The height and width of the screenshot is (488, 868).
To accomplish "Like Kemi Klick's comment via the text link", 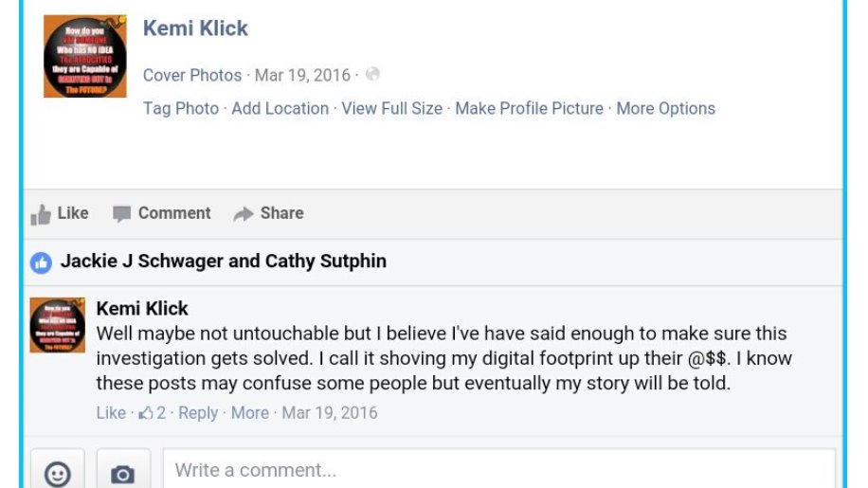I will (110, 413).
